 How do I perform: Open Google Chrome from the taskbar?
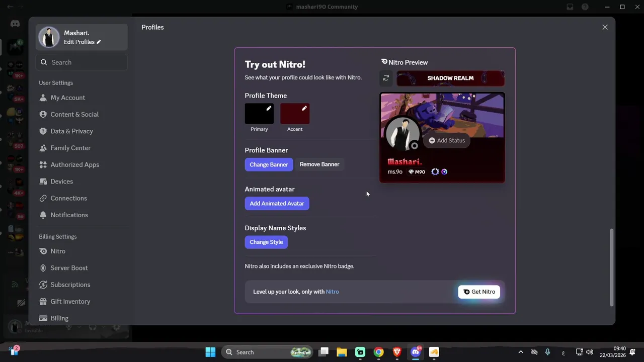(378, 352)
